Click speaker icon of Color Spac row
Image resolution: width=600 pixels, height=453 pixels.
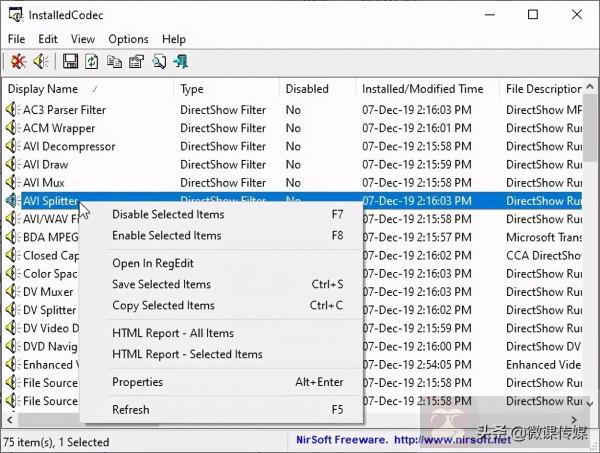(13, 274)
